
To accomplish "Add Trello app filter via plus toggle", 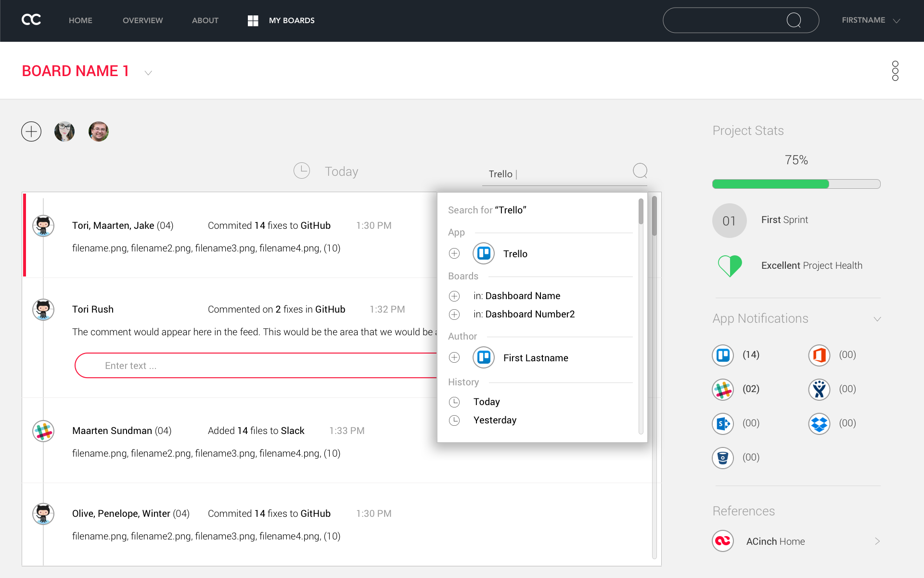I will [x=454, y=253].
